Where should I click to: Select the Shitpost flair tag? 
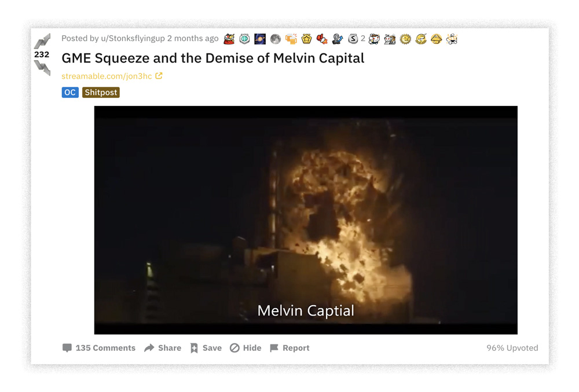click(101, 93)
